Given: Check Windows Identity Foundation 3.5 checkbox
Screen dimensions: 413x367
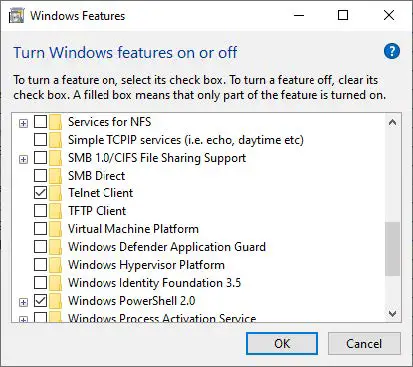Looking at the screenshot, I should click(x=40, y=283).
